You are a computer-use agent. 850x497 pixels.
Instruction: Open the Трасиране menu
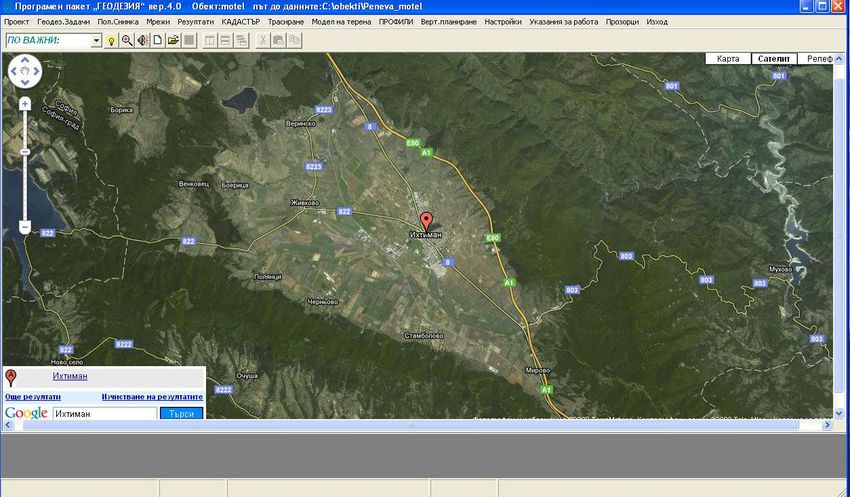[286, 22]
